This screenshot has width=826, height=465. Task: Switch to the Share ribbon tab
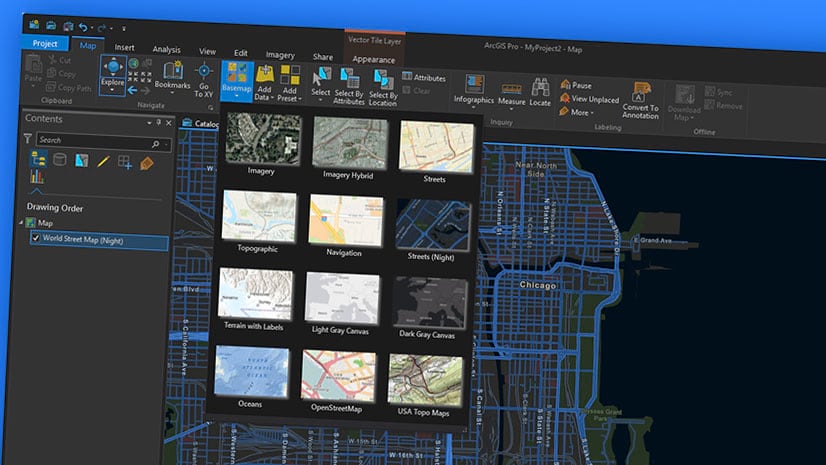pyautogui.click(x=322, y=57)
